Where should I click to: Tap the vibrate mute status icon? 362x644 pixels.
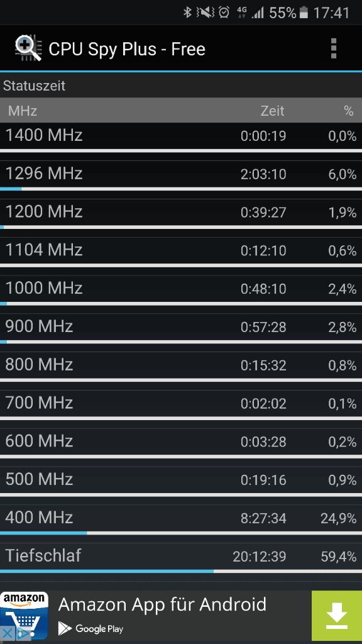pyautogui.click(x=206, y=13)
